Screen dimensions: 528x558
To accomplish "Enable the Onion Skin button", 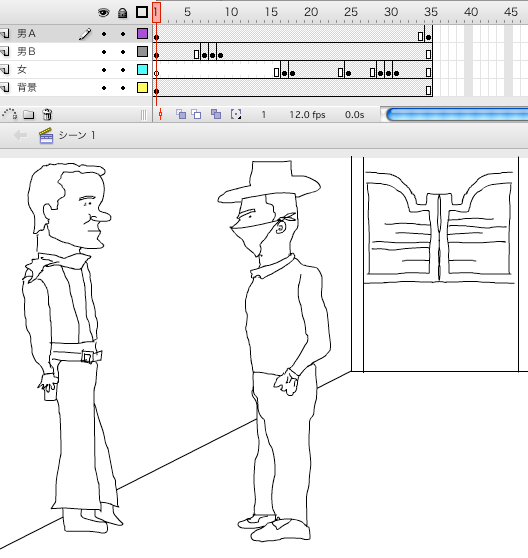I will [x=181, y=114].
